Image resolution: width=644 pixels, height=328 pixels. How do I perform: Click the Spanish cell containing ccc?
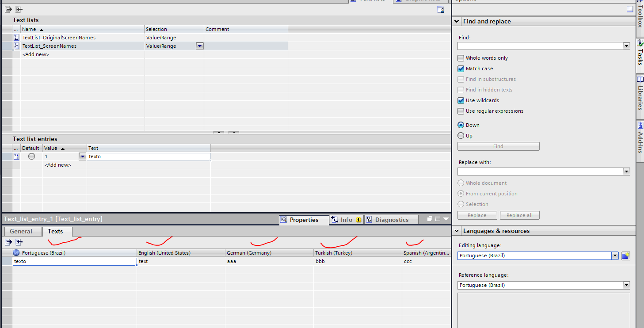(x=426, y=261)
